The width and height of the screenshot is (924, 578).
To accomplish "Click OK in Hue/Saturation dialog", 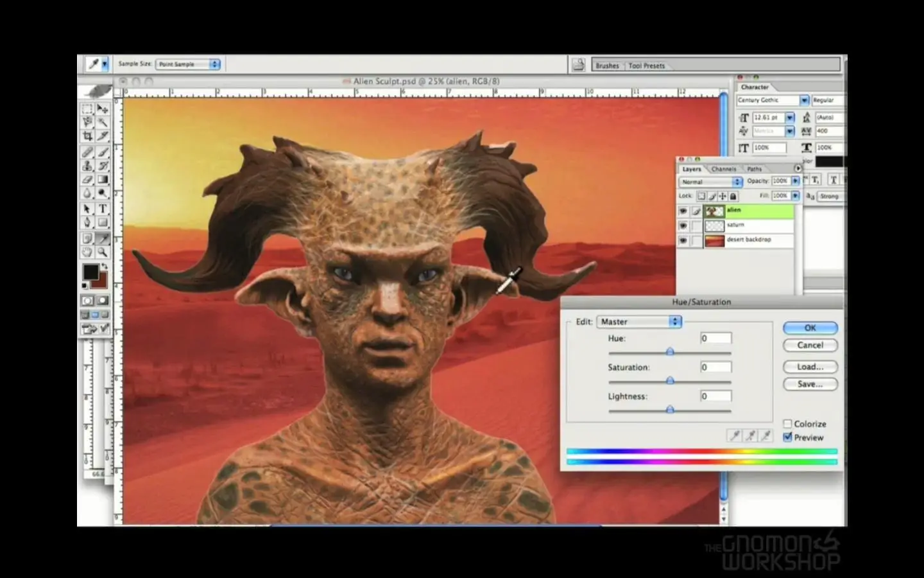I will tap(810, 328).
